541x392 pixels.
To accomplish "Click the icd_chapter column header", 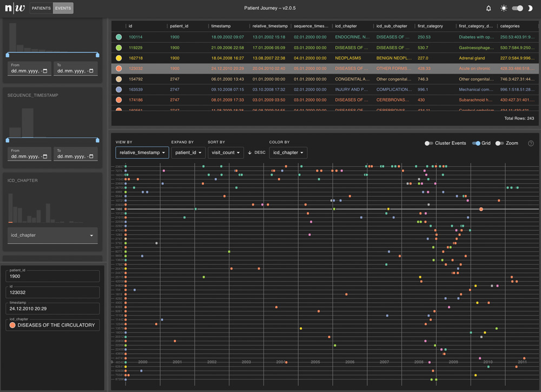I will pos(346,26).
